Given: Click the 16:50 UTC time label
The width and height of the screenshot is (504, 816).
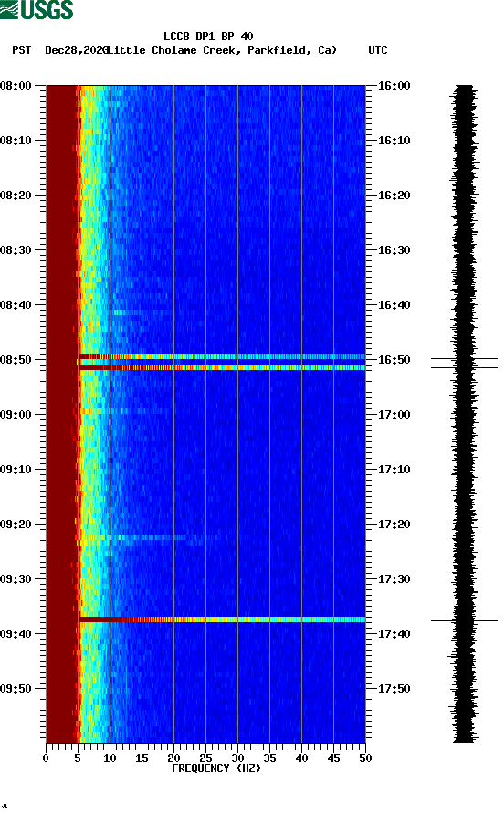Looking at the screenshot, I should [x=394, y=360].
